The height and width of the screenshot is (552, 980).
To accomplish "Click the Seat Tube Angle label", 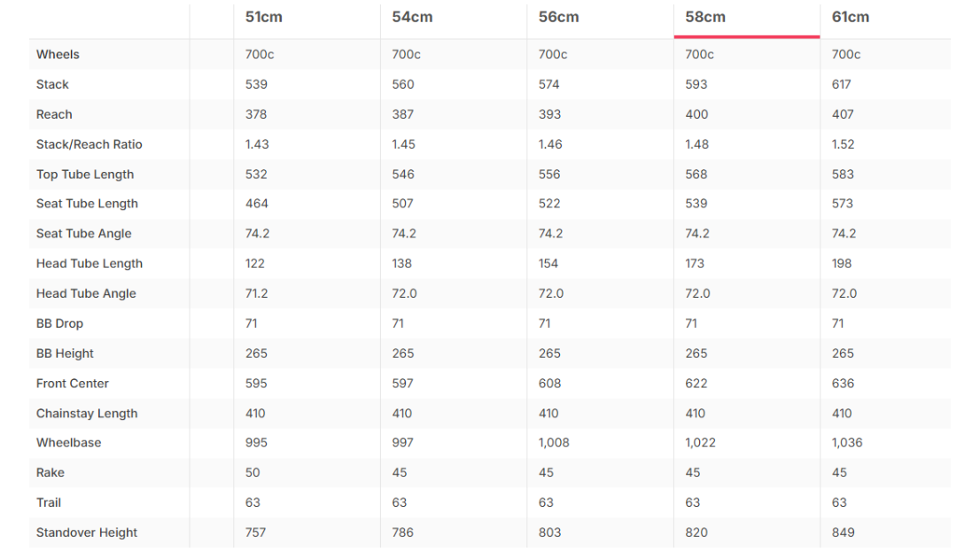I will (x=84, y=233).
